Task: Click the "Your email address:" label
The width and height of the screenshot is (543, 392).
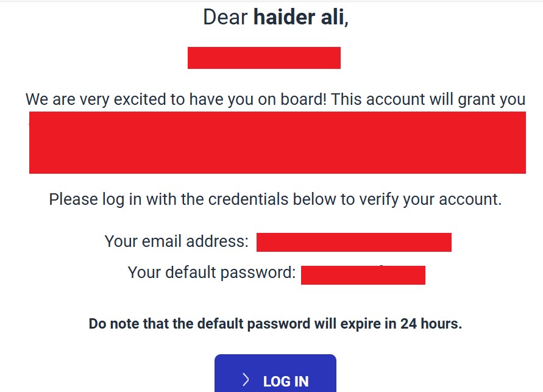Action: [x=177, y=241]
